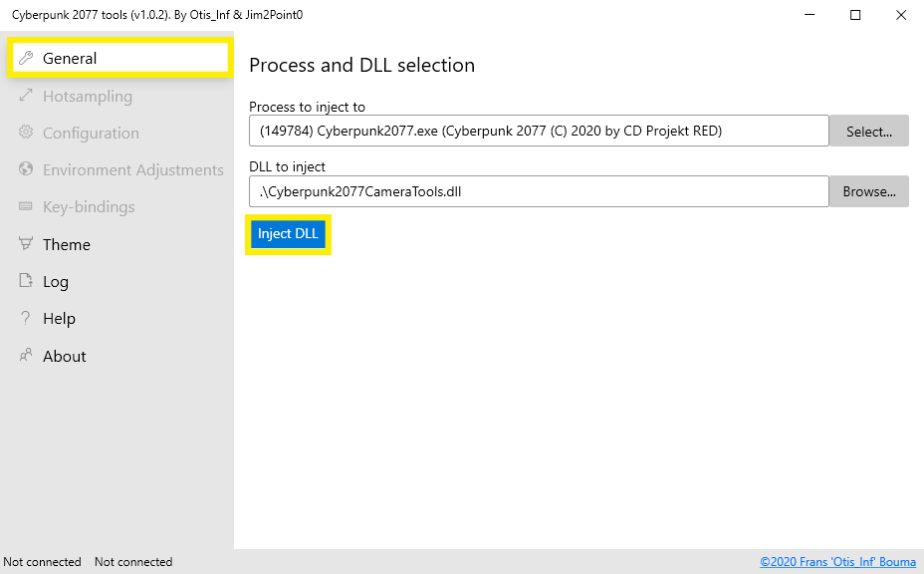
Task: Click the second 'Not connected' status label
Action: [133, 562]
